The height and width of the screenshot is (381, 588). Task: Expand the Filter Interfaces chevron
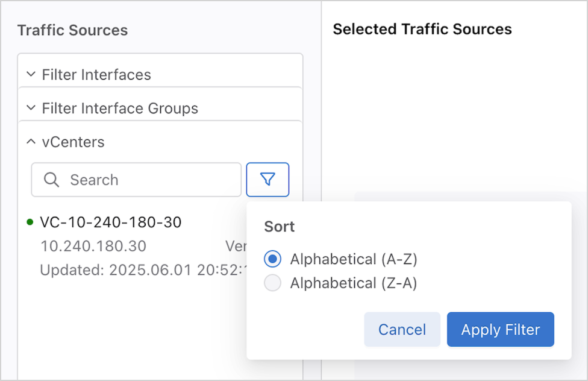pos(31,75)
